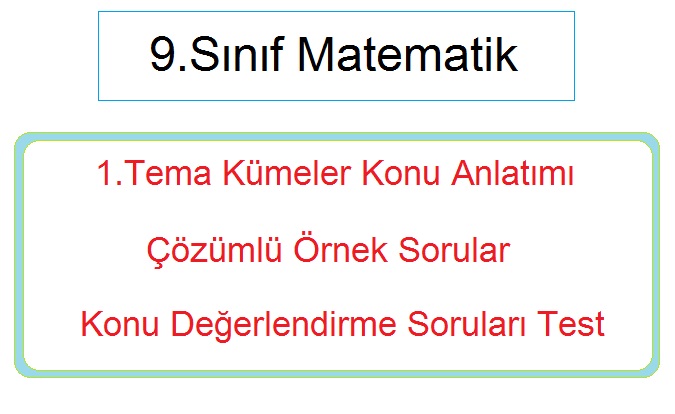Open the "Konu Değerlendirme Soruları Test" line

[343, 325]
